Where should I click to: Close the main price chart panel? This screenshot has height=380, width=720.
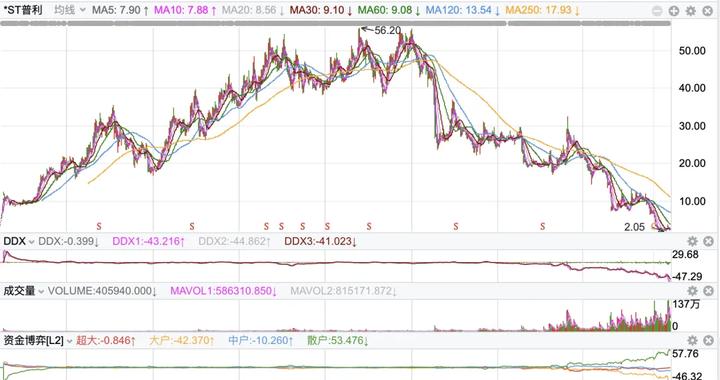point(708,11)
